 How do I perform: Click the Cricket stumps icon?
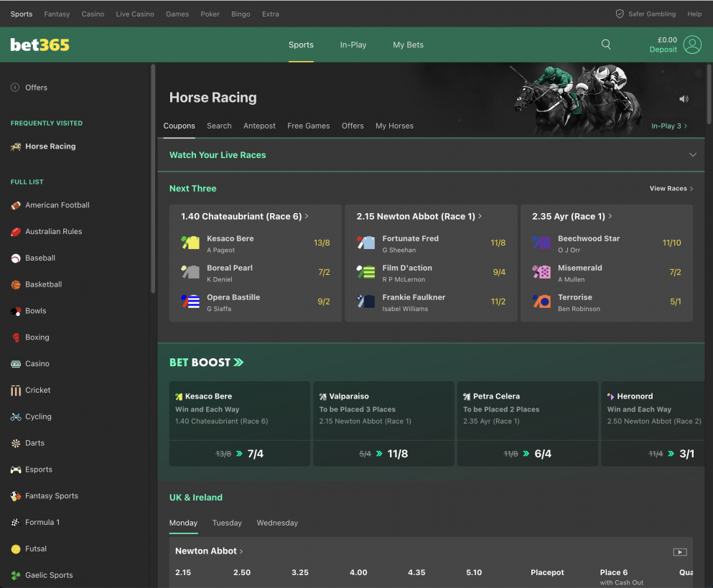16,390
